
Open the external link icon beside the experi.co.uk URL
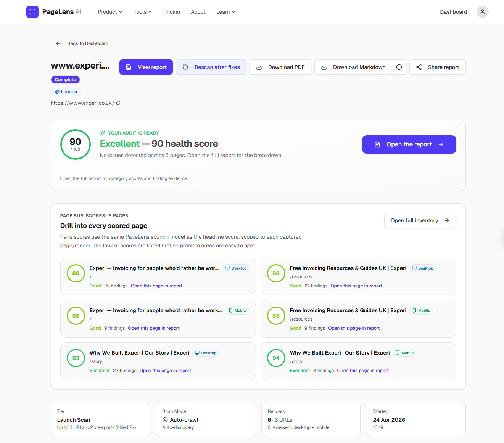(x=118, y=103)
